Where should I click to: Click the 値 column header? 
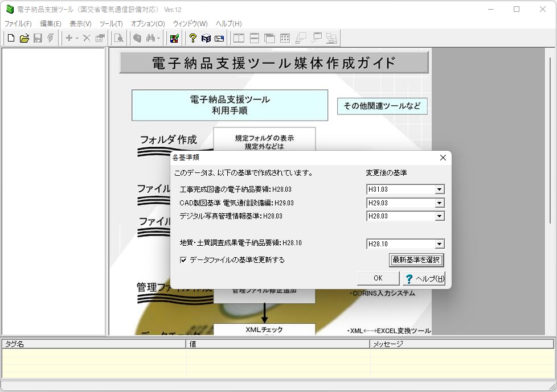click(x=278, y=344)
